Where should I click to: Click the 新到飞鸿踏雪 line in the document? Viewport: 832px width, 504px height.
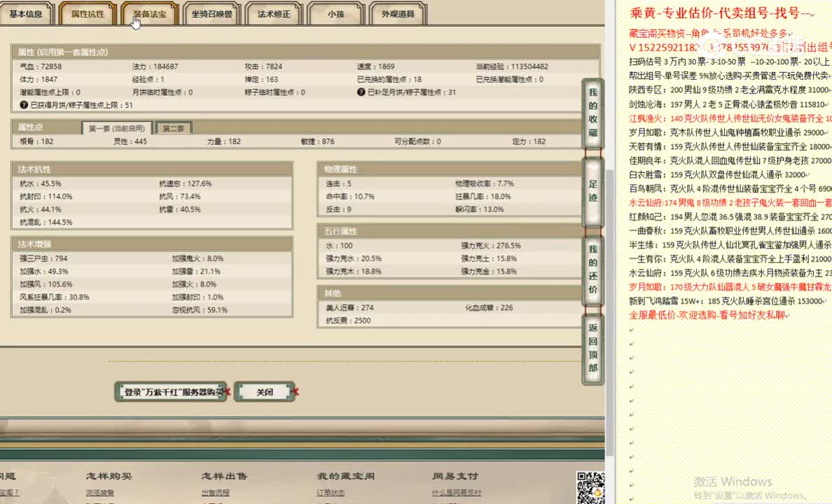(x=728, y=301)
